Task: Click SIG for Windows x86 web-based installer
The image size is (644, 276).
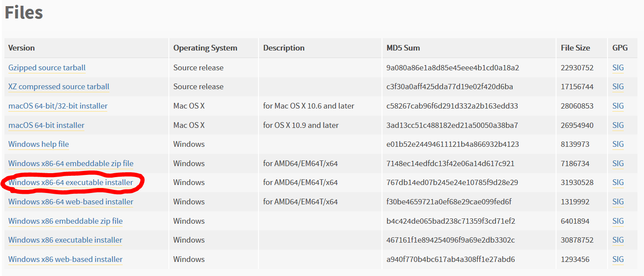Action: pyautogui.click(x=618, y=259)
